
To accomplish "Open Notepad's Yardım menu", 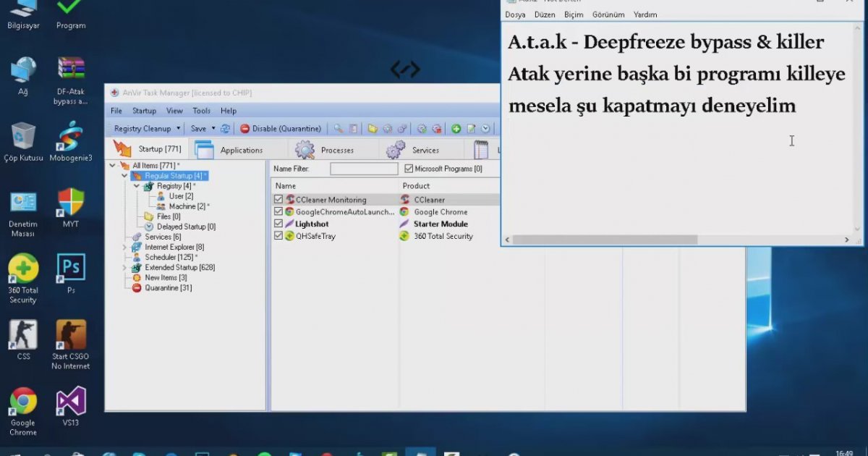I will [645, 14].
